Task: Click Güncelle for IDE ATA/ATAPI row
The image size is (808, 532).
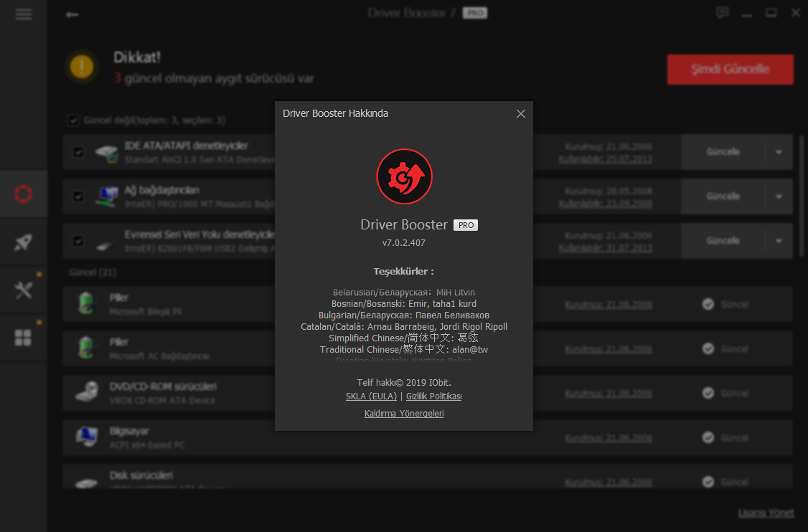Action: (723, 152)
